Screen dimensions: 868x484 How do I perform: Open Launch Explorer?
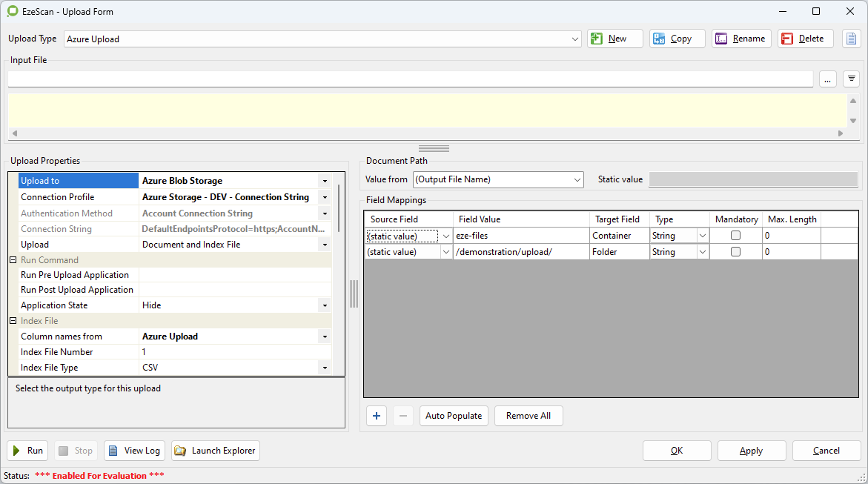(x=216, y=451)
